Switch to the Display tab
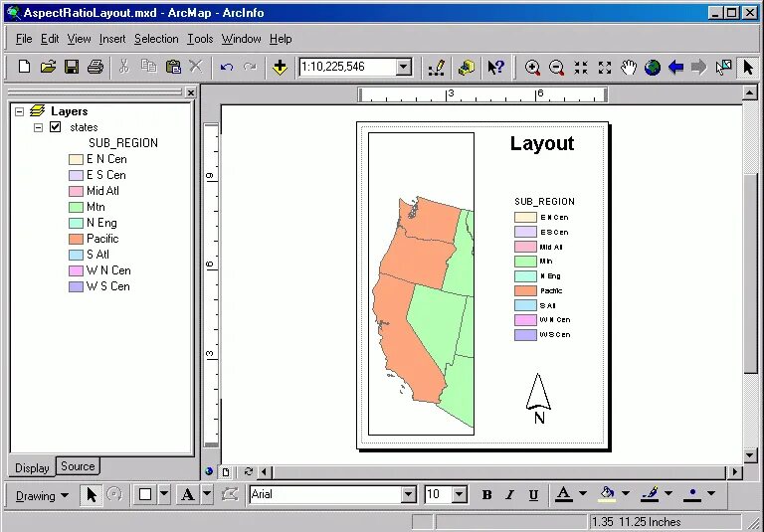 [x=32, y=468]
